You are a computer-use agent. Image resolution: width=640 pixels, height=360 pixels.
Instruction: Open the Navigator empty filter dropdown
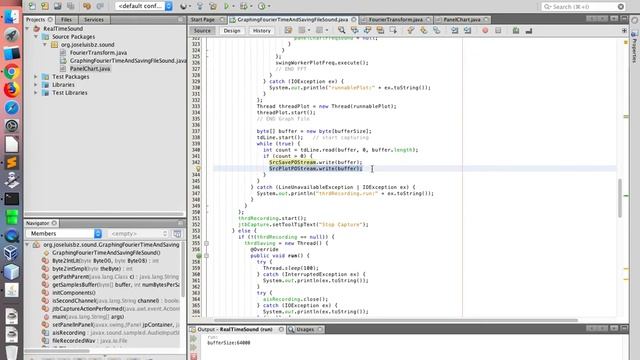coord(139,233)
